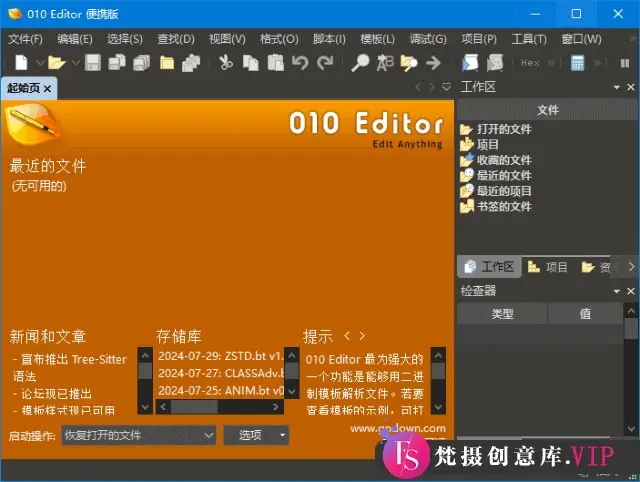Image resolution: width=640 pixels, height=482 pixels.
Task: Click the Save floppy disk icon
Action: (x=93, y=63)
